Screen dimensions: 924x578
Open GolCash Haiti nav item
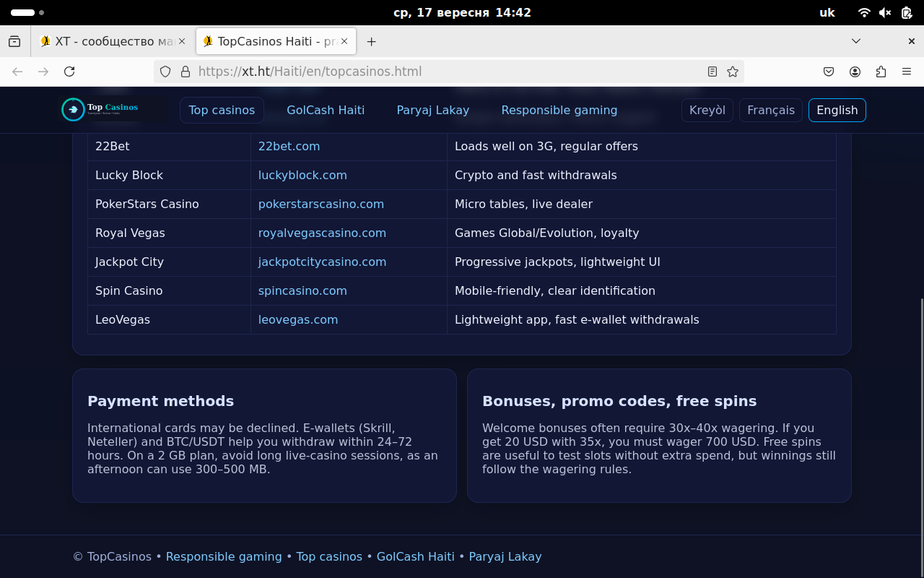point(326,110)
